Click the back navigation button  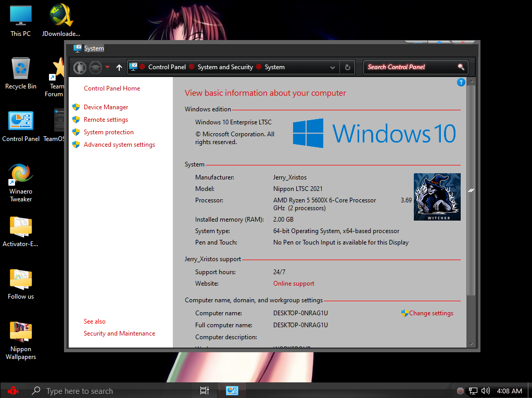click(80, 67)
